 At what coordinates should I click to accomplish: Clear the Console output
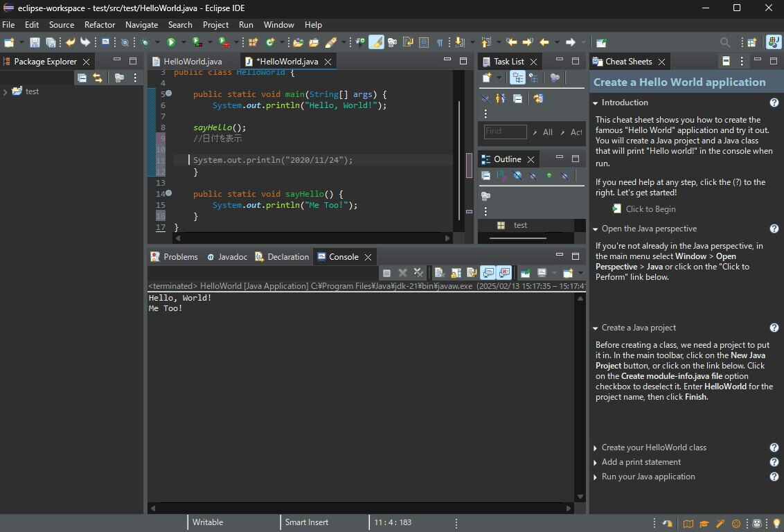(438, 272)
